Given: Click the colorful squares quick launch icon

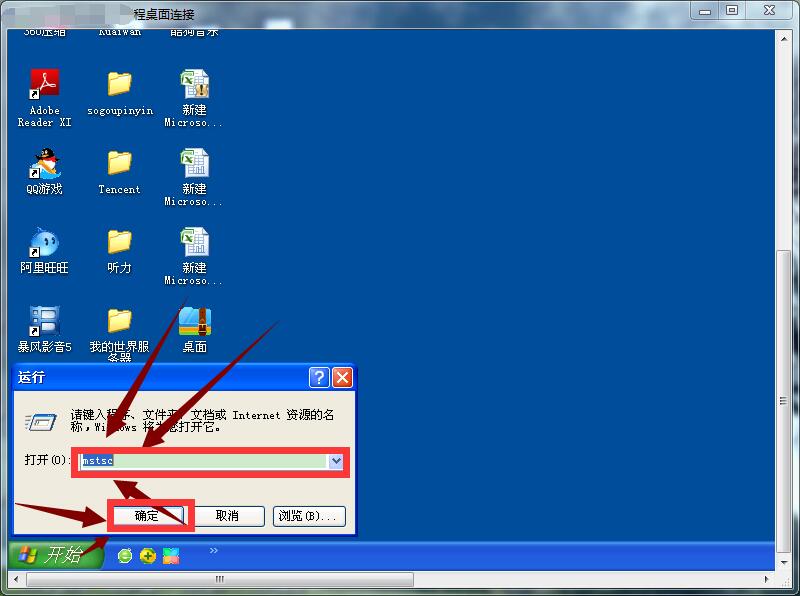Looking at the screenshot, I should (x=171, y=555).
